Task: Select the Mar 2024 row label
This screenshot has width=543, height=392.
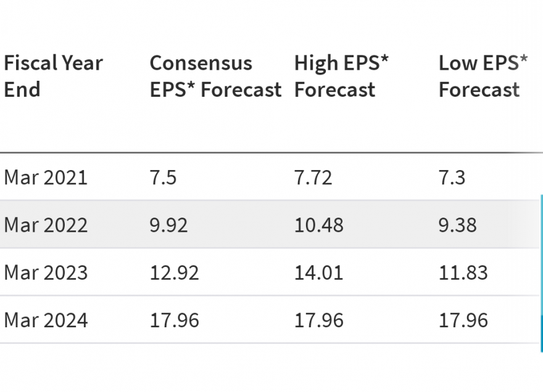Action: coord(46,320)
